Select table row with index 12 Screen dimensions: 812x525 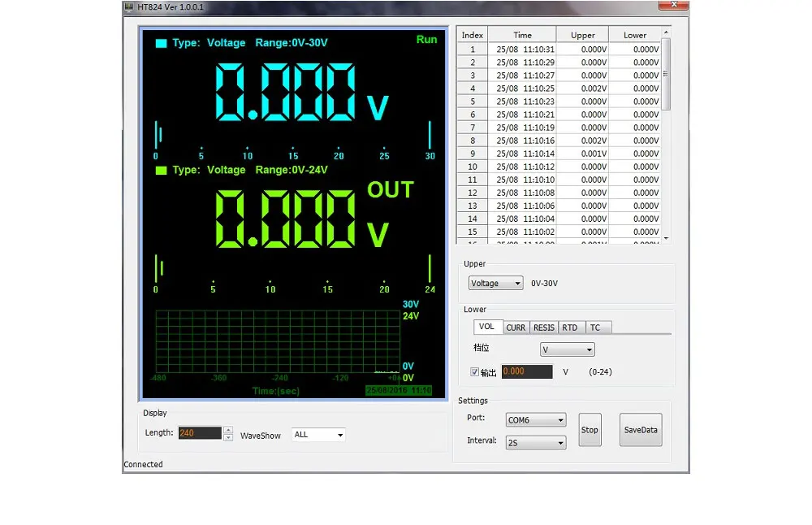click(559, 193)
